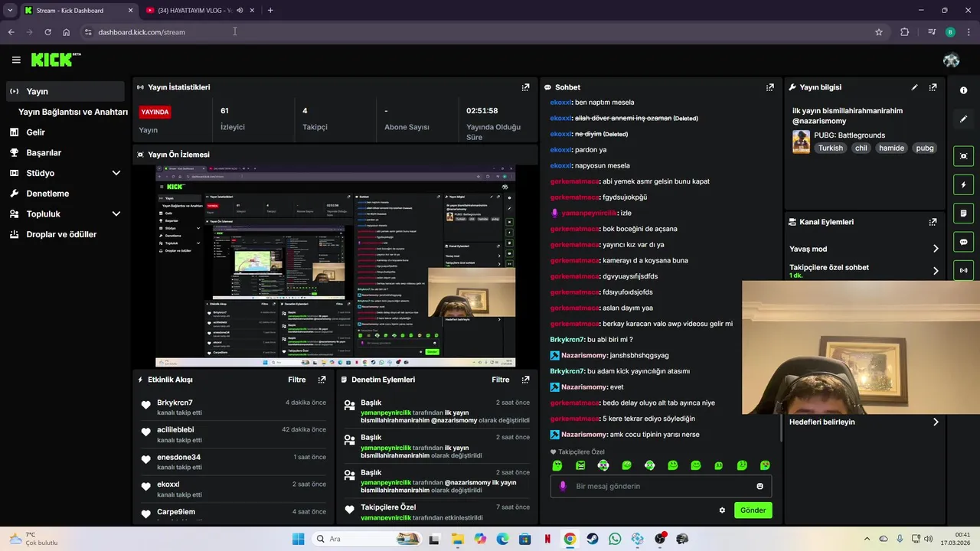Image resolution: width=980 pixels, height=551 pixels.
Task: Open Steam from the taskbar
Action: point(593,539)
